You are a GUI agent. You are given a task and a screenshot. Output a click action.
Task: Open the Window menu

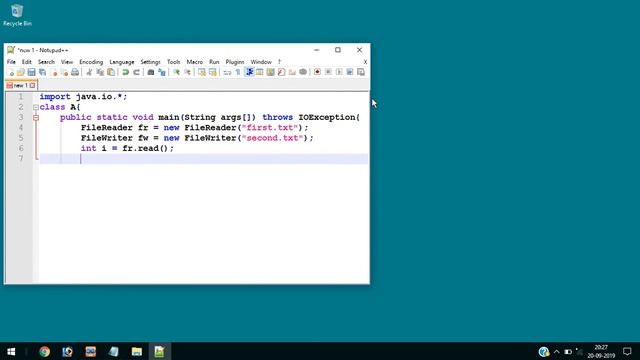(261, 62)
